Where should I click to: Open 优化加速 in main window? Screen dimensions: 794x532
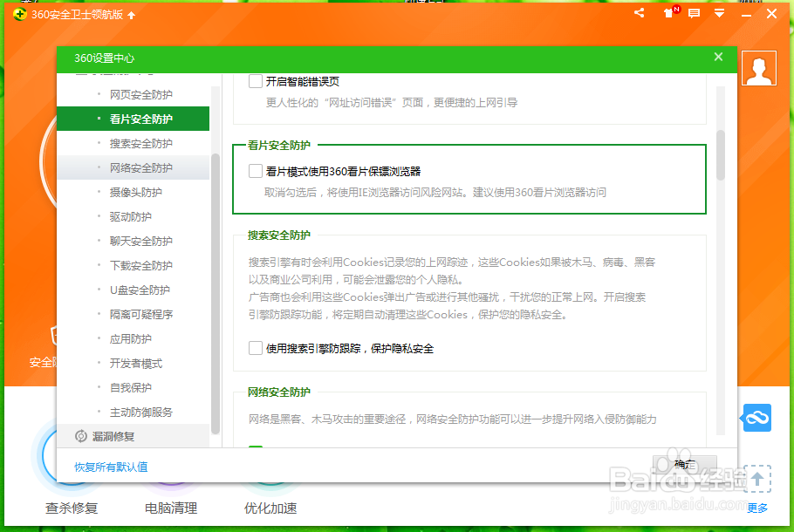(x=270, y=508)
